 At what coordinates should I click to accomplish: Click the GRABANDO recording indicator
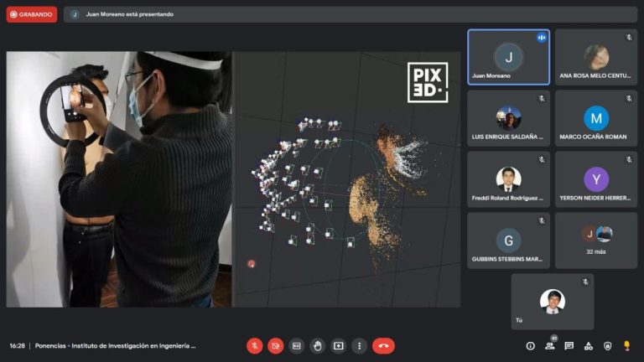click(x=32, y=14)
